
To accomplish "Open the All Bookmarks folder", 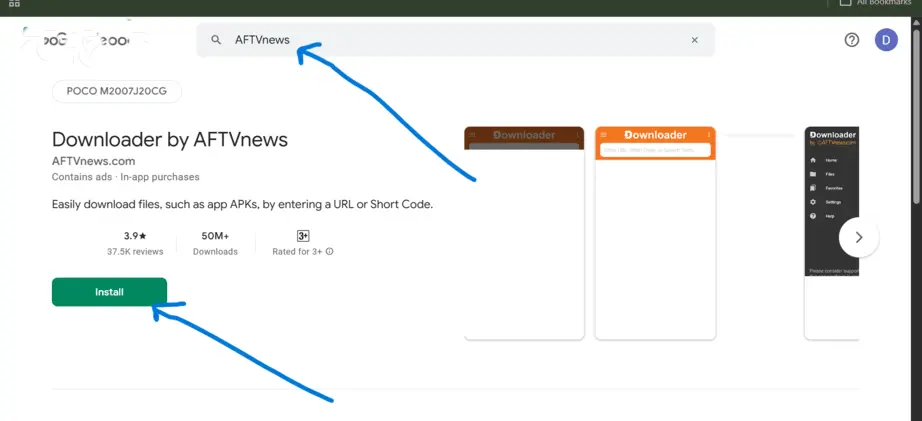I will click(x=877, y=3).
